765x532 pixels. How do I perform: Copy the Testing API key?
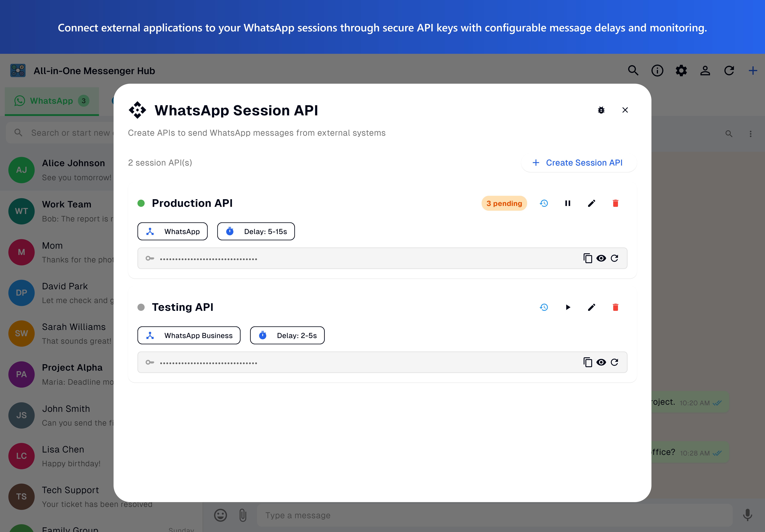[588, 362]
